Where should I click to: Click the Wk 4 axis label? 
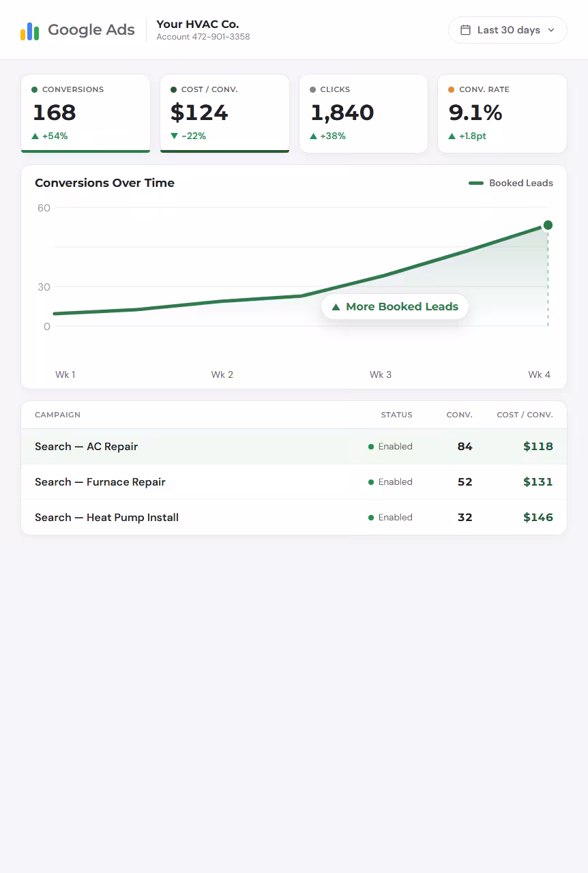click(540, 374)
